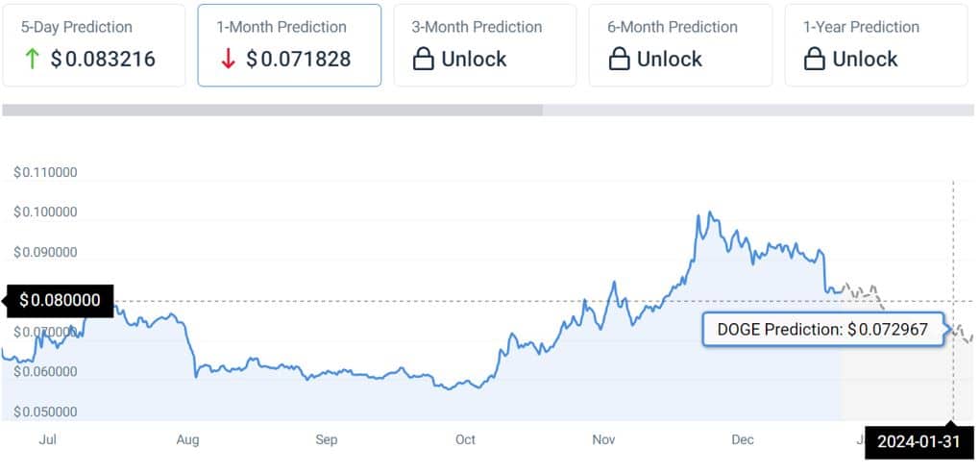Click the DOGE Prediction tooltip
This screenshot has height=474, width=980.
pyautogui.click(x=822, y=329)
